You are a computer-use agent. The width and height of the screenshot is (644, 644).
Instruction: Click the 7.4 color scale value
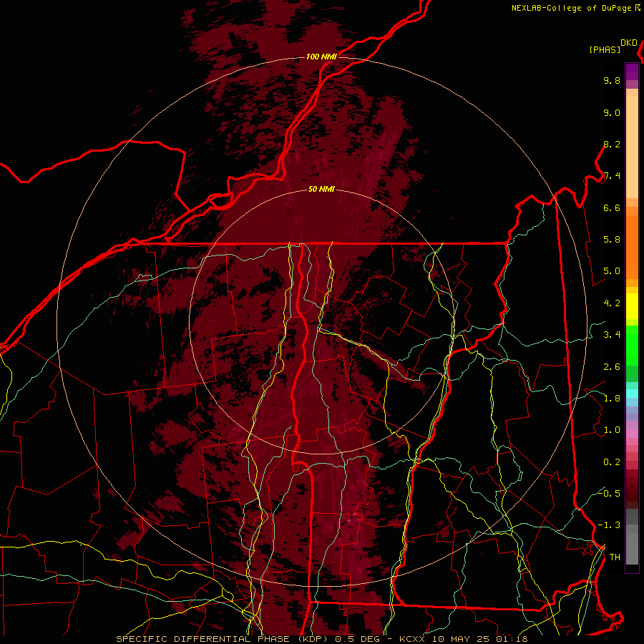(x=612, y=176)
